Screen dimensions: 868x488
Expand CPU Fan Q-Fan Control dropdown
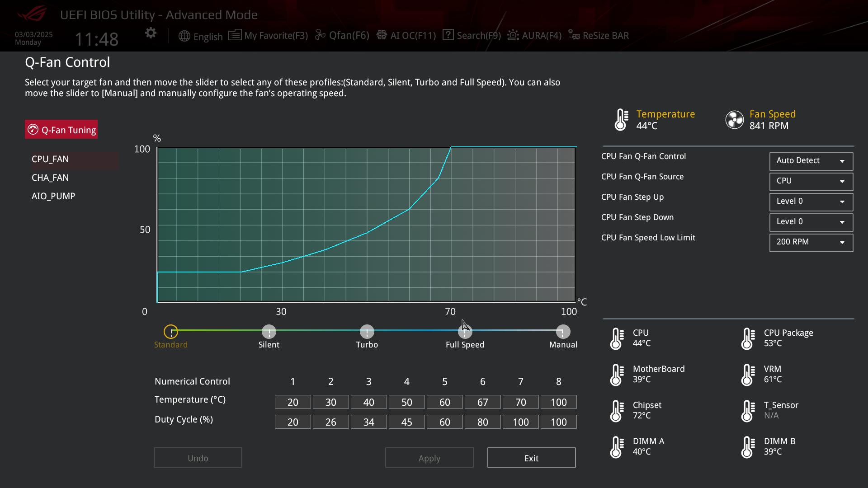click(811, 161)
